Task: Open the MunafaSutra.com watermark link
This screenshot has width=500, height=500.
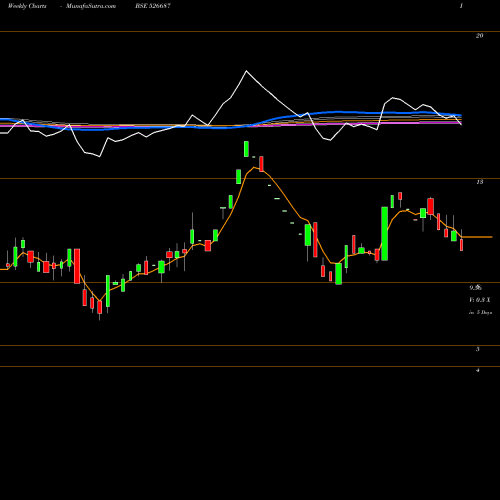Action: point(91,6)
